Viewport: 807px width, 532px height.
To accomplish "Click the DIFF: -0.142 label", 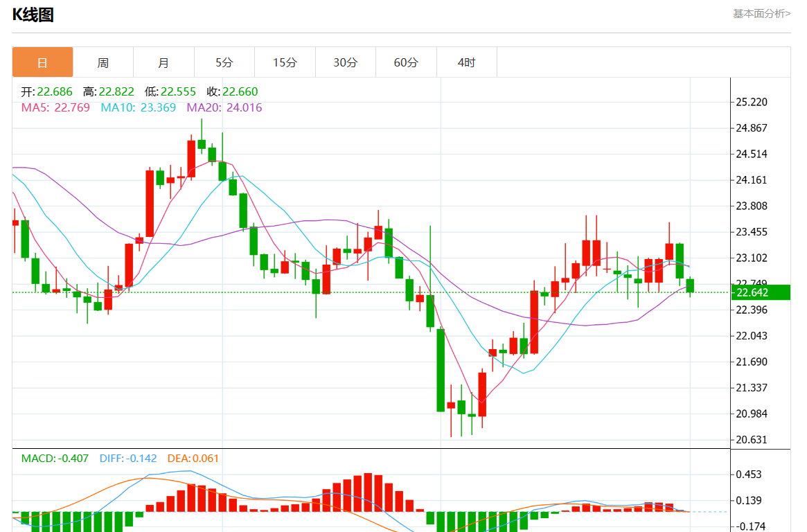I will 128,458.
